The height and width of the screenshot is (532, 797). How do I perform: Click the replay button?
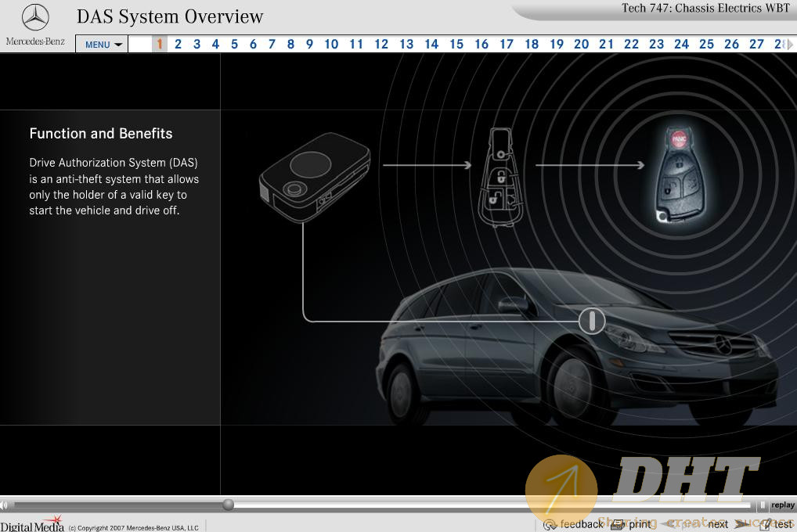click(x=783, y=505)
